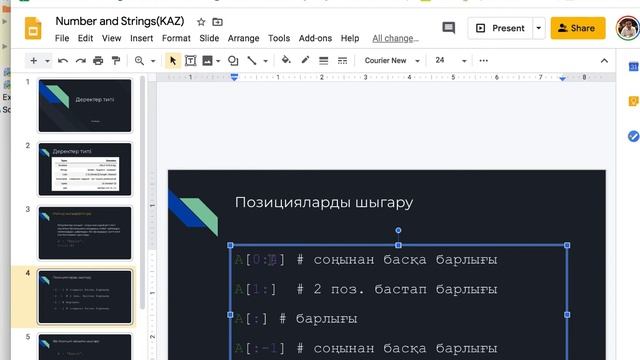Click the presentation title Number and Strings(KAZ)
Screen dimensions: 640x360
click(120, 21)
